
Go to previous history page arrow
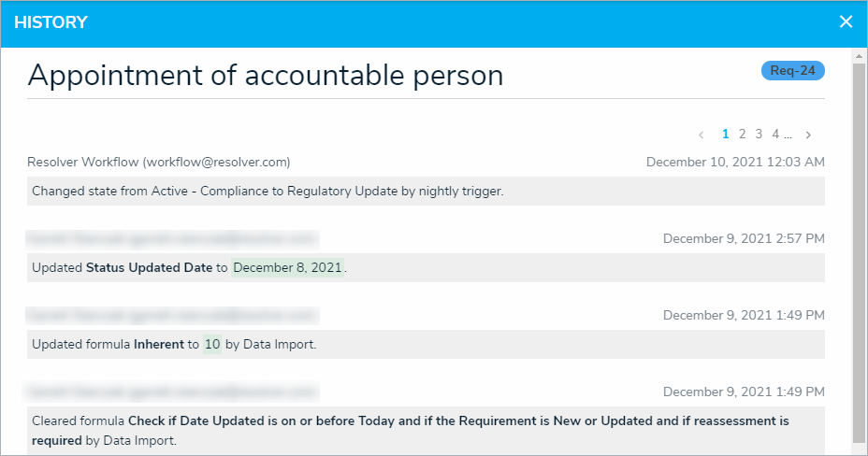[702, 135]
